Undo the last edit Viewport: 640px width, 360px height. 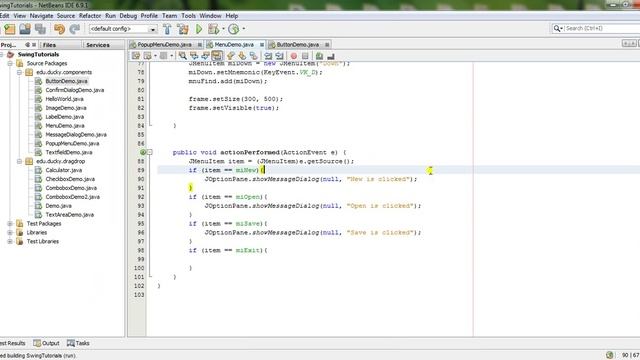tap(60, 29)
